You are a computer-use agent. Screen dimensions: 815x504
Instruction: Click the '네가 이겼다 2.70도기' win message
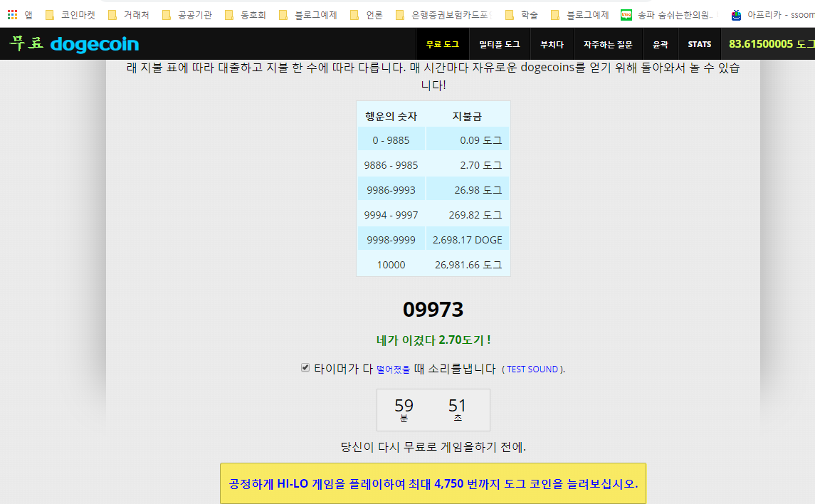coord(433,340)
